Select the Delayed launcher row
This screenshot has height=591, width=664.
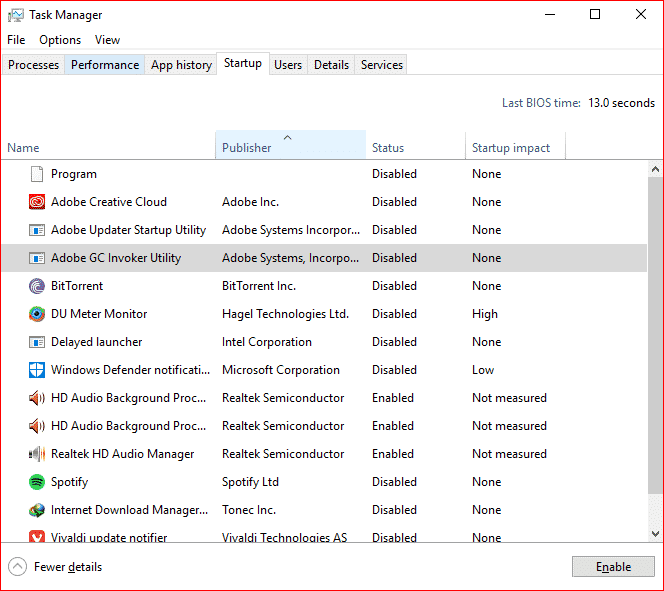point(324,342)
